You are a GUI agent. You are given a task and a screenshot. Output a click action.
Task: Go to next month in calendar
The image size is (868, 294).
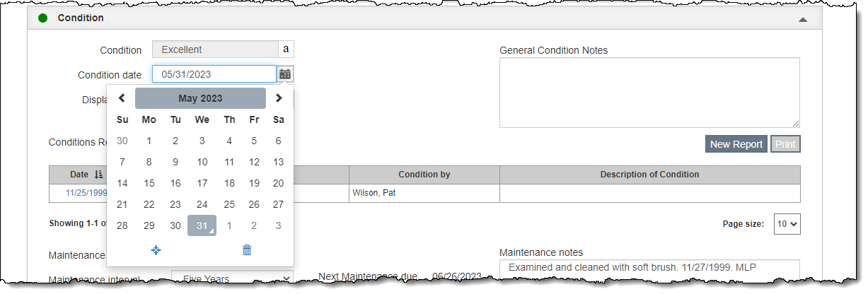pyautogui.click(x=279, y=98)
